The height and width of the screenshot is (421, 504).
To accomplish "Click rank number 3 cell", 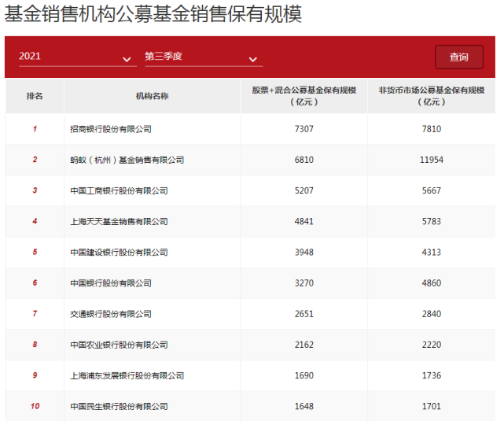I will (x=35, y=190).
